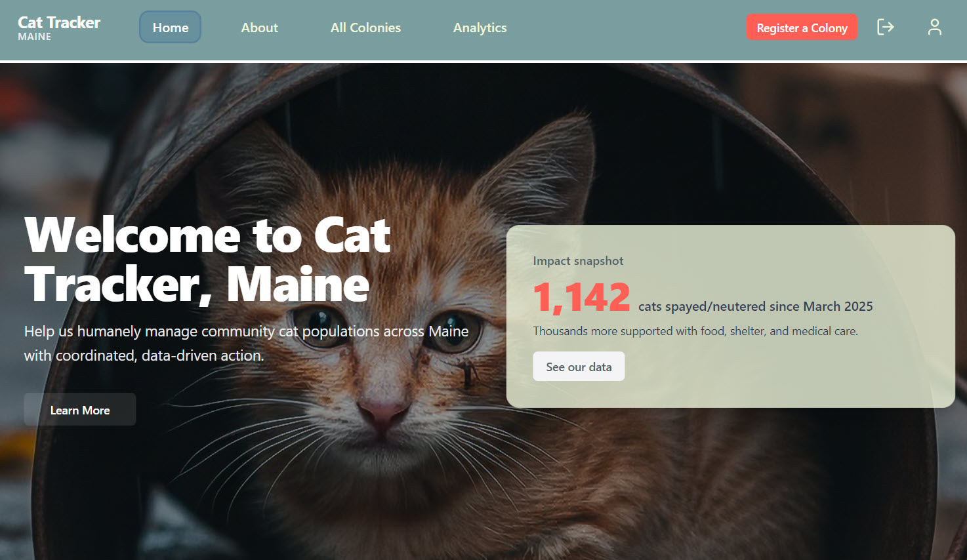Click the Impact snapshot label

click(x=578, y=260)
